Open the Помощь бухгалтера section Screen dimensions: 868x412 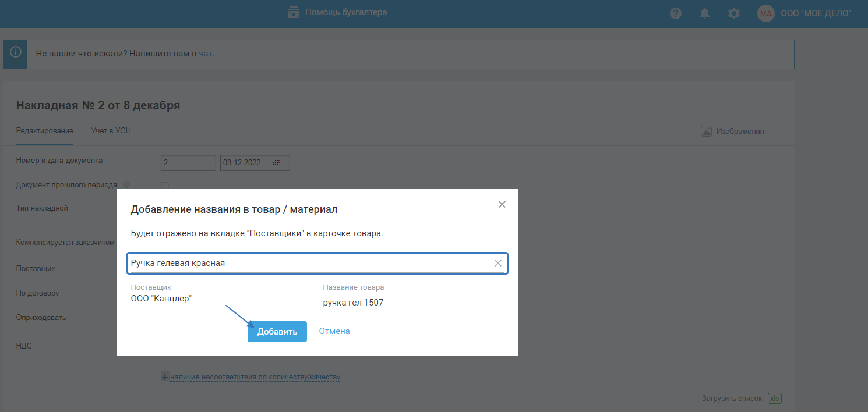(337, 12)
